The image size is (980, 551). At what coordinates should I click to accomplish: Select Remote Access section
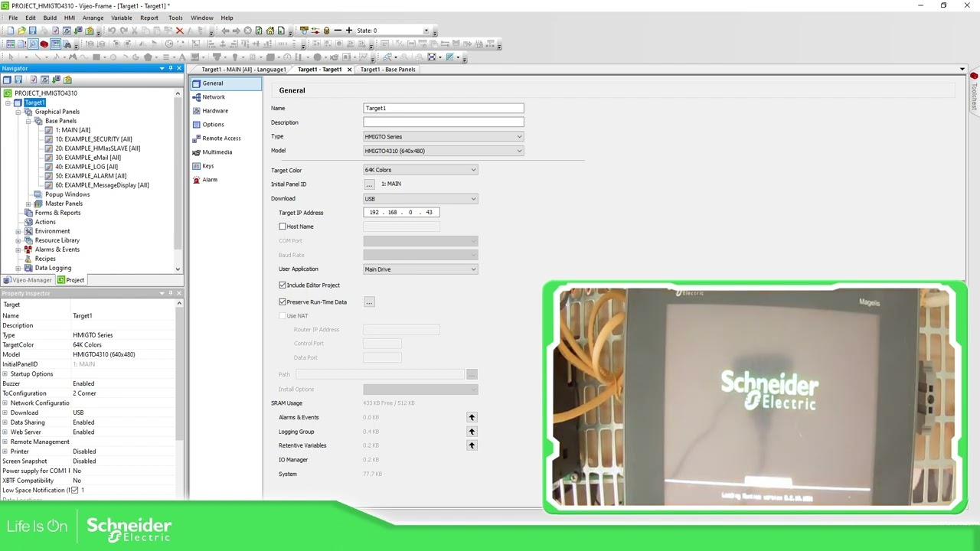point(221,139)
